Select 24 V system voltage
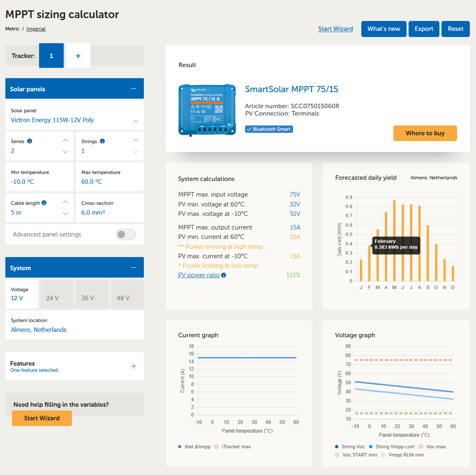The image size is (476, 475). tap(57, 294)
